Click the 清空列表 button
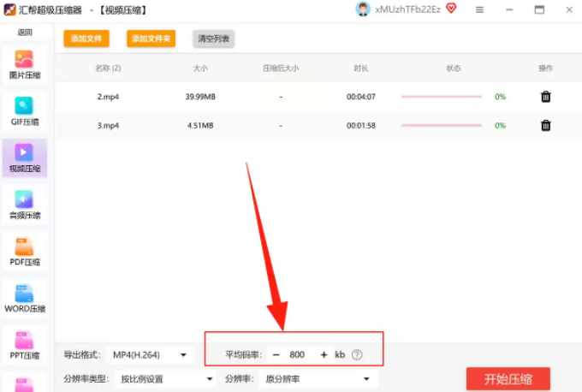Image resolution: width=582 pixels, height=392 pixels. click(213, 39)
